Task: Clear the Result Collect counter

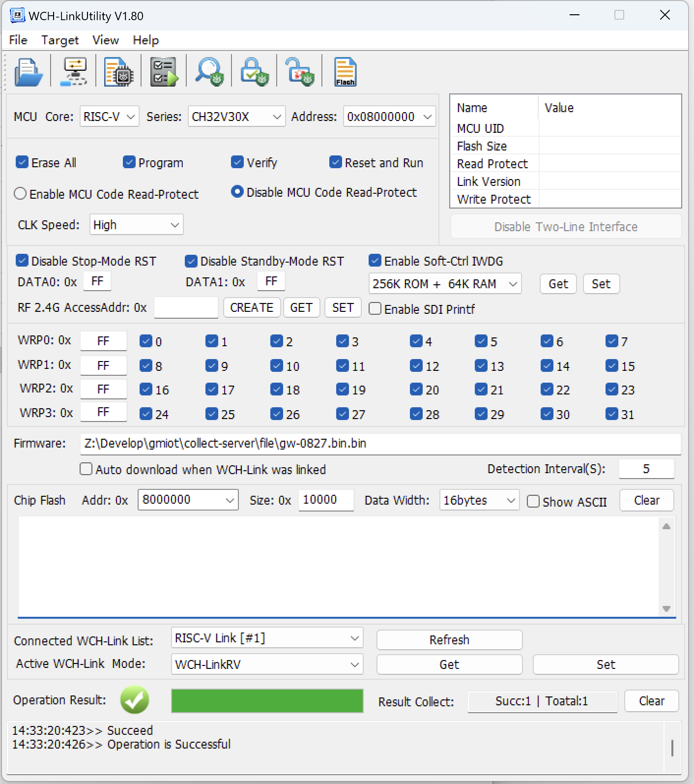Action: tap(651, 701)
